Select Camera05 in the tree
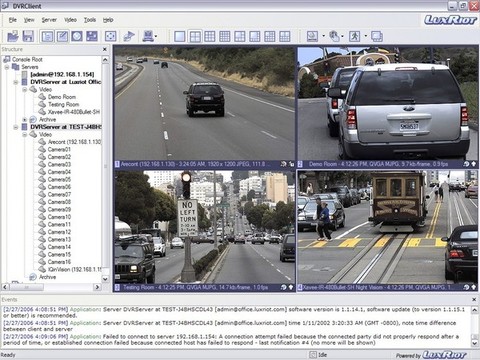The image size is (480, 360). (59, 179)
